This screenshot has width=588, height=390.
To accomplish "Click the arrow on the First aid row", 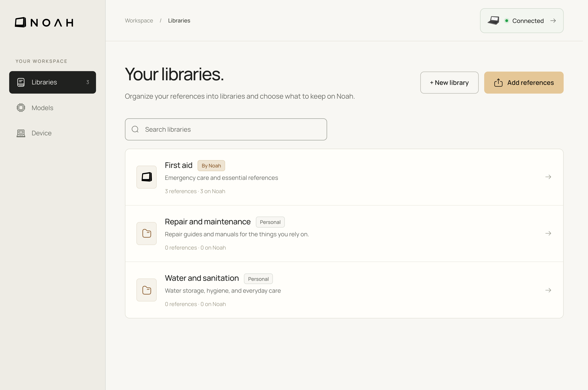I will coord(548,177).
